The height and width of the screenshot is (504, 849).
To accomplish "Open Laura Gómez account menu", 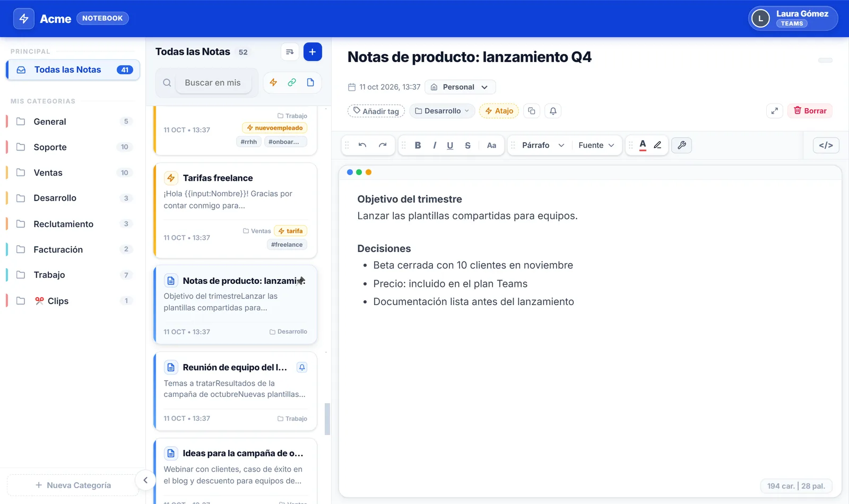I will 793,19.
